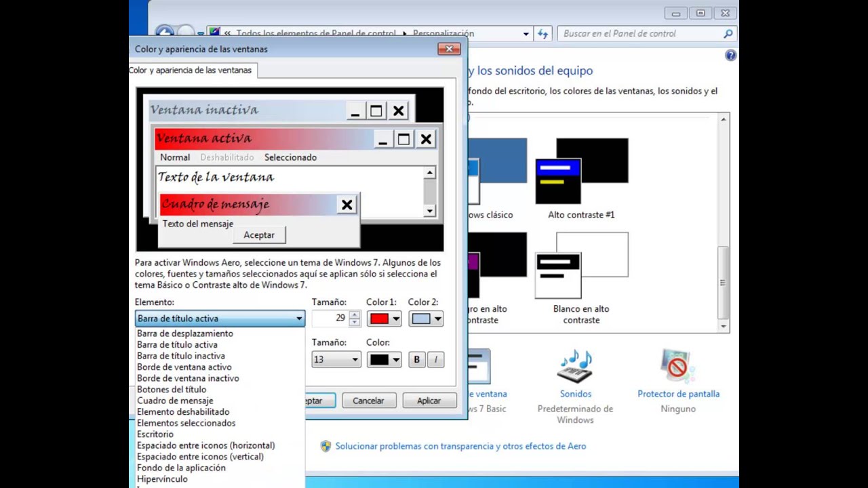868x488 pixels.
Task: Select 'Fondo de la aplicación' list item
Action: tap(181, 468)
